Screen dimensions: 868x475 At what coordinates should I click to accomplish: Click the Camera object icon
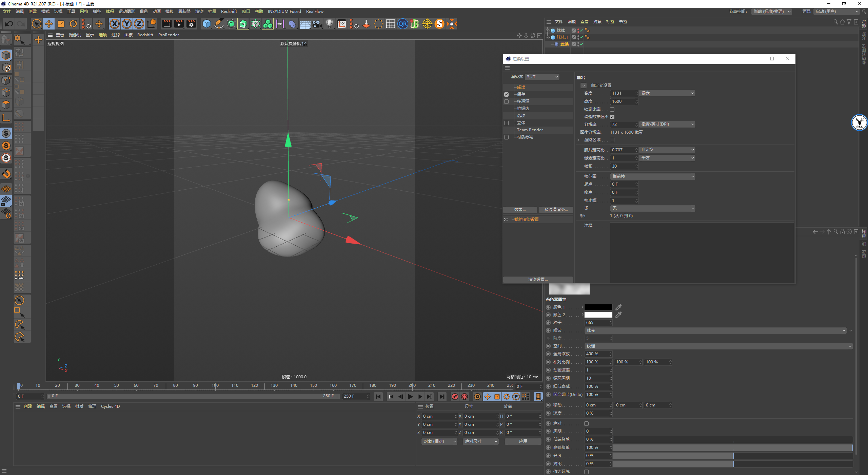[317, 24]
